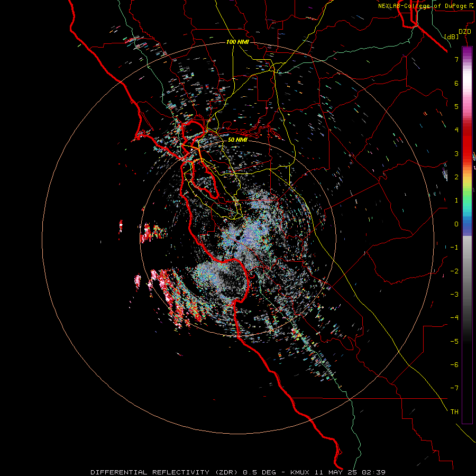Click the 11 MAY 25 02:39 timestamp

coord(350,472)
